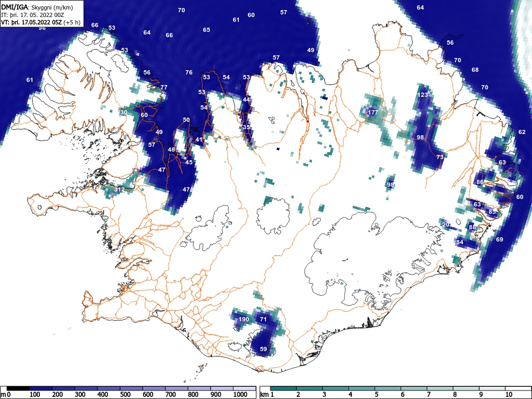Click the '312' visibility value in the west
532x399 pixels.
pyautogui.click(x=119, y=190)
